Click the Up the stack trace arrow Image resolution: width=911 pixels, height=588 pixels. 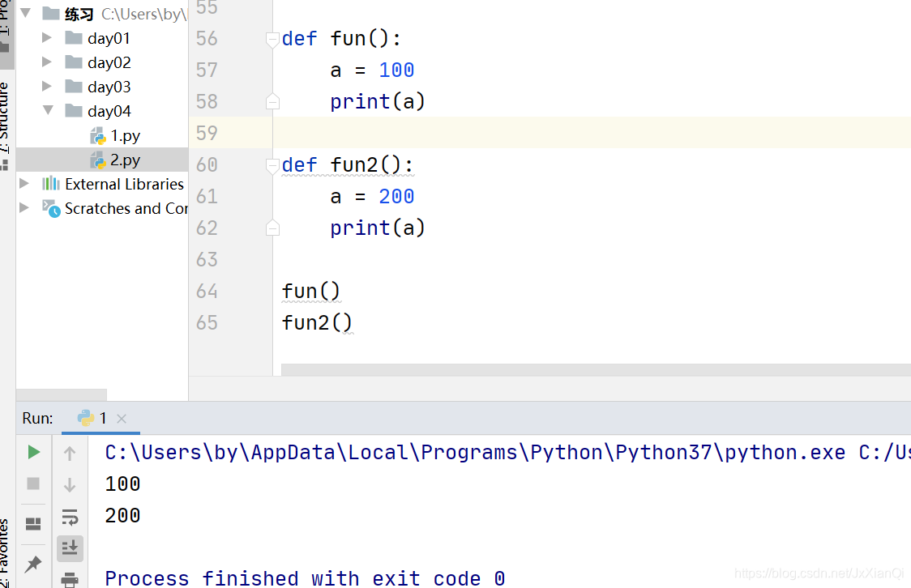[70, 454]
